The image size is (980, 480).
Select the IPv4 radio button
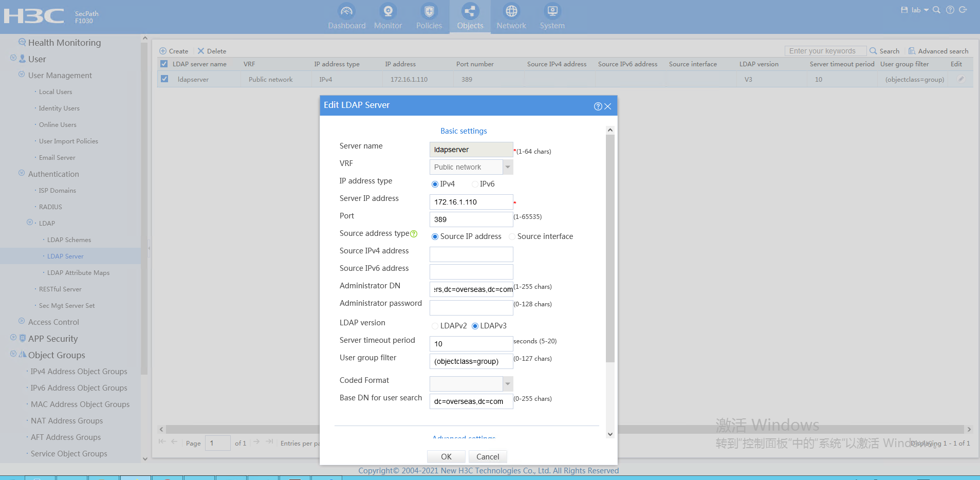(x=435, y=184)
